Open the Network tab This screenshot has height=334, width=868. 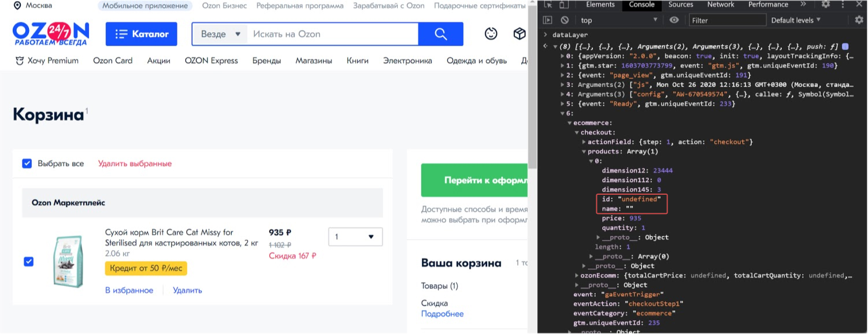pyautogui.click(x=720, y=5)
